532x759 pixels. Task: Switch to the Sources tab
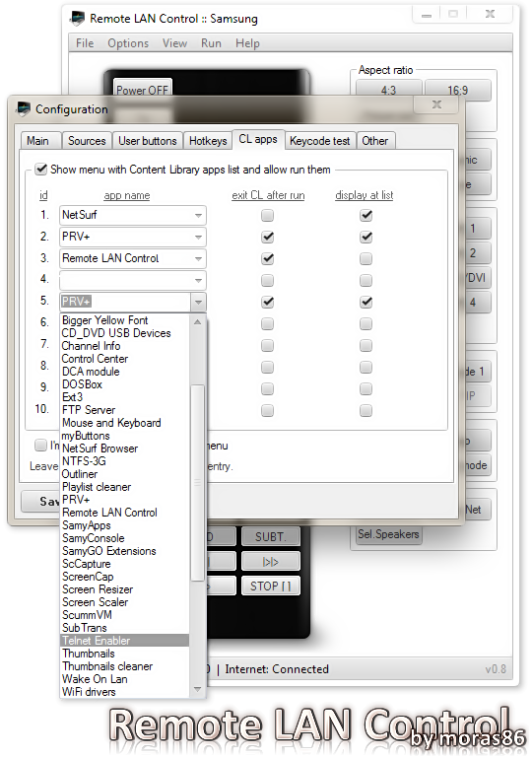point(87,141)
